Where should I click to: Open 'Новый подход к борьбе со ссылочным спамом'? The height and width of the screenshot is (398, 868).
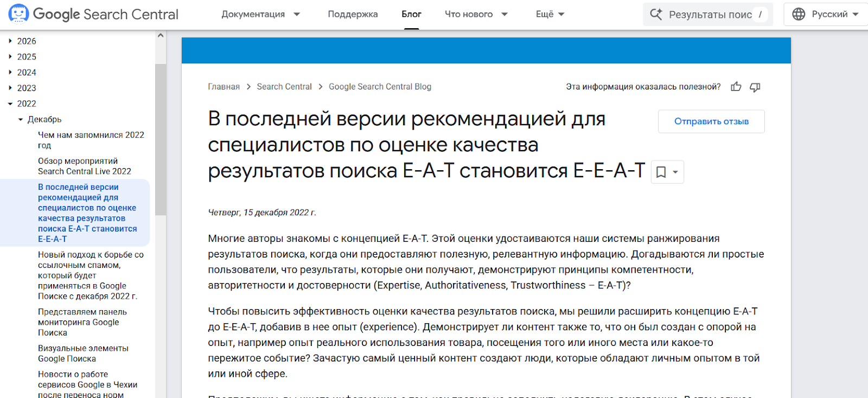tap(91, 275)
